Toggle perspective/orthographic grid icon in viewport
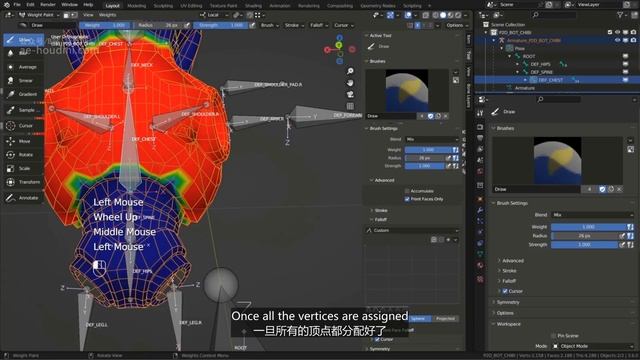The image size is (640, 360). coord(350,106)
